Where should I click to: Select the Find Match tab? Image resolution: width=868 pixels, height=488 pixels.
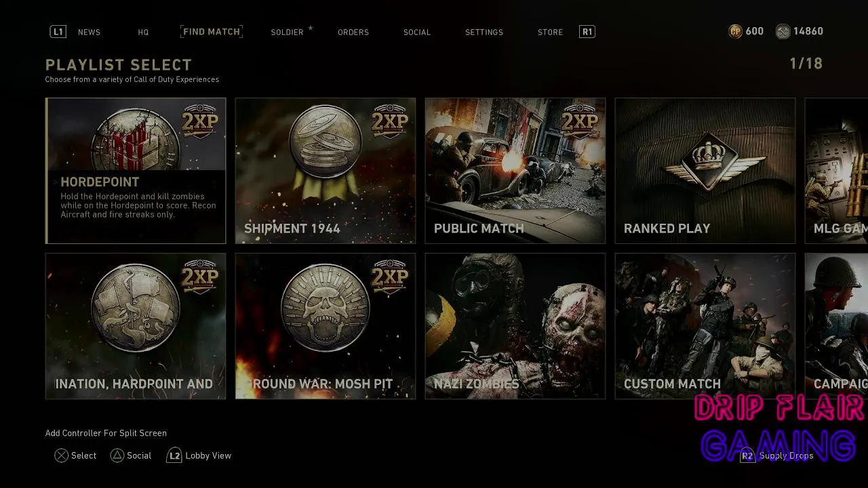click(212, 31)
